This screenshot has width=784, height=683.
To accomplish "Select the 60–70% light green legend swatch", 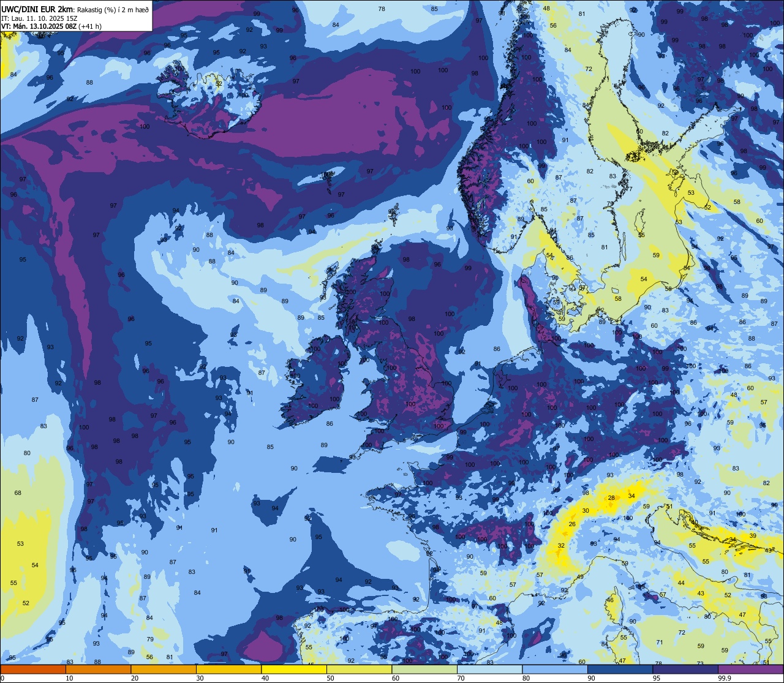I will 424,670.
